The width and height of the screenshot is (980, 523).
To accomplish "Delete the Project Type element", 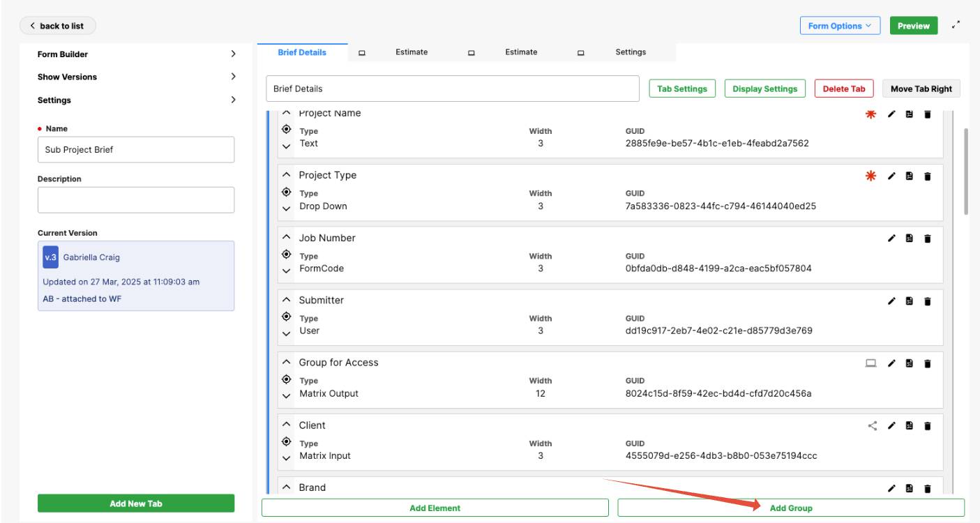I will (x=928, y=176).
